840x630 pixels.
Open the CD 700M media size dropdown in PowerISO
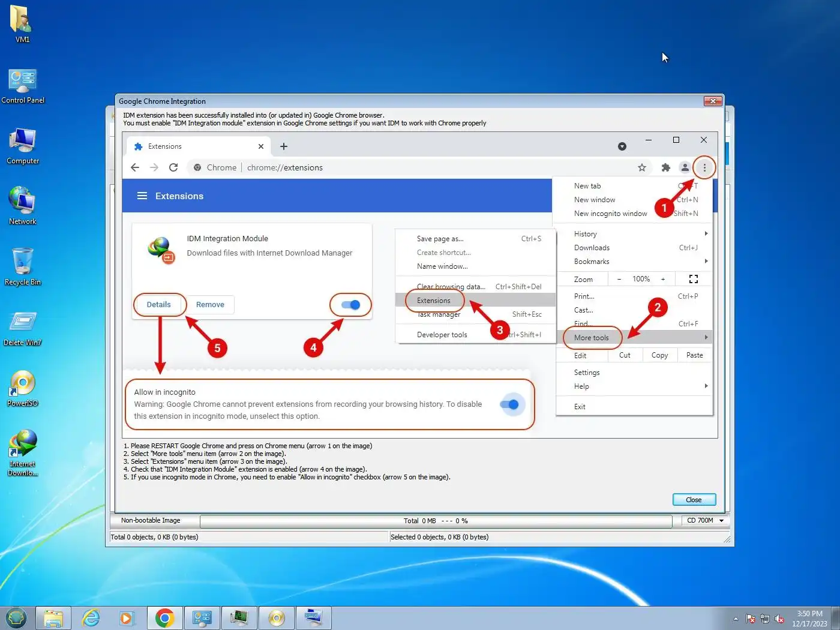pyautogui.click(x=706, y=521)
